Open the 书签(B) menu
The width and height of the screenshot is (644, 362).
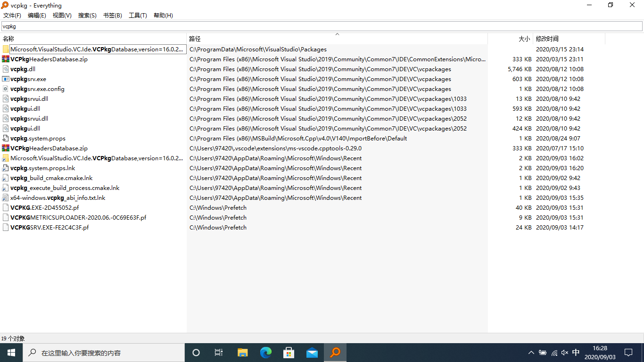(113, 16)
